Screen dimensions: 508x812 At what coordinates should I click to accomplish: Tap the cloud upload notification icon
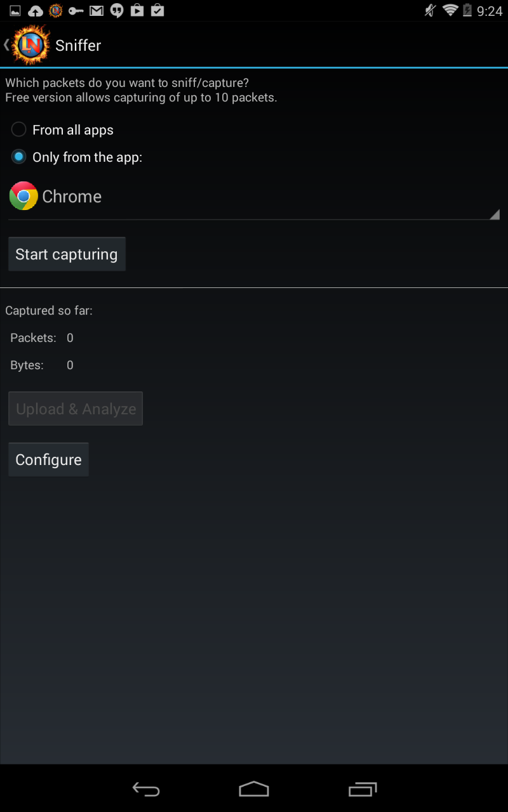coord(36,11)
